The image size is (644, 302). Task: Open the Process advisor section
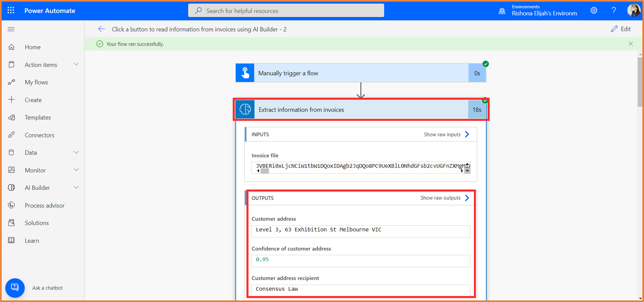pyautogui.click(x=45, y=205)
